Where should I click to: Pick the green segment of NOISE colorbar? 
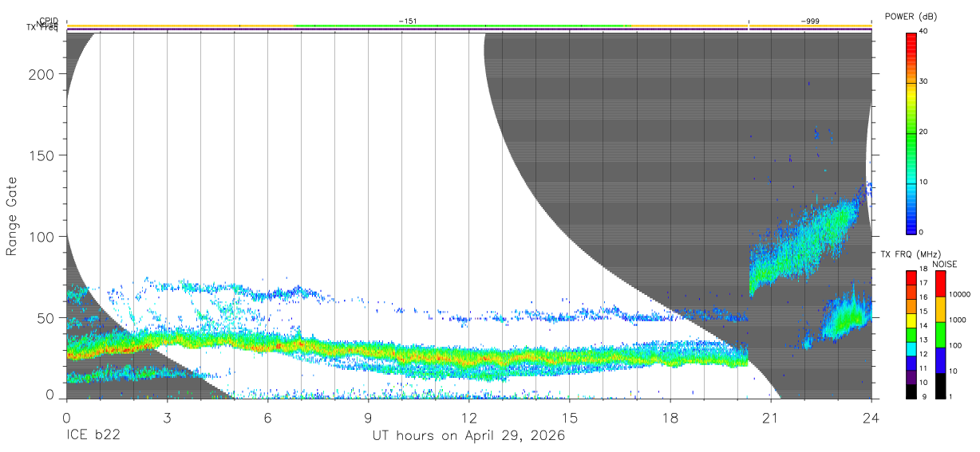[940, 335]
